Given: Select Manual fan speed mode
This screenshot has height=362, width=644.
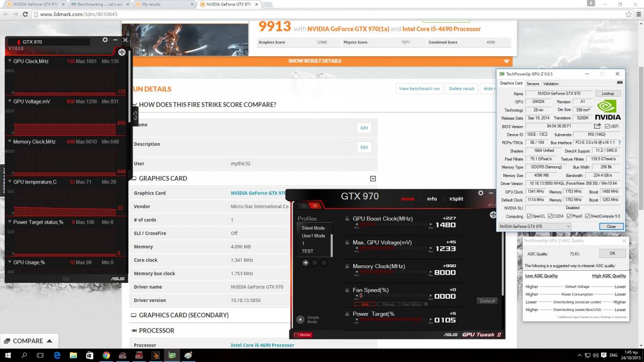Looking at the screenshot, I should tap(388, 304).
